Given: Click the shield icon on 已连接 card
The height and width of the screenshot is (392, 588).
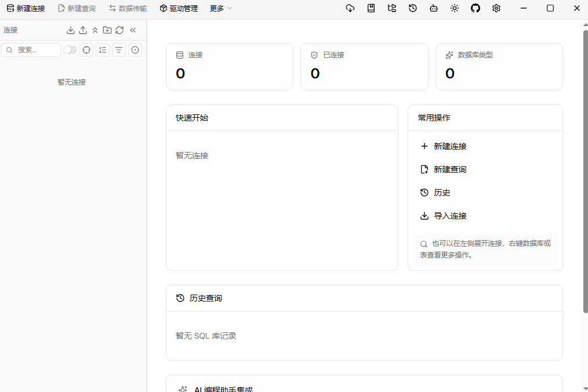Looking at the screenshot, I should pyautogui.click(x=314, y=55).
